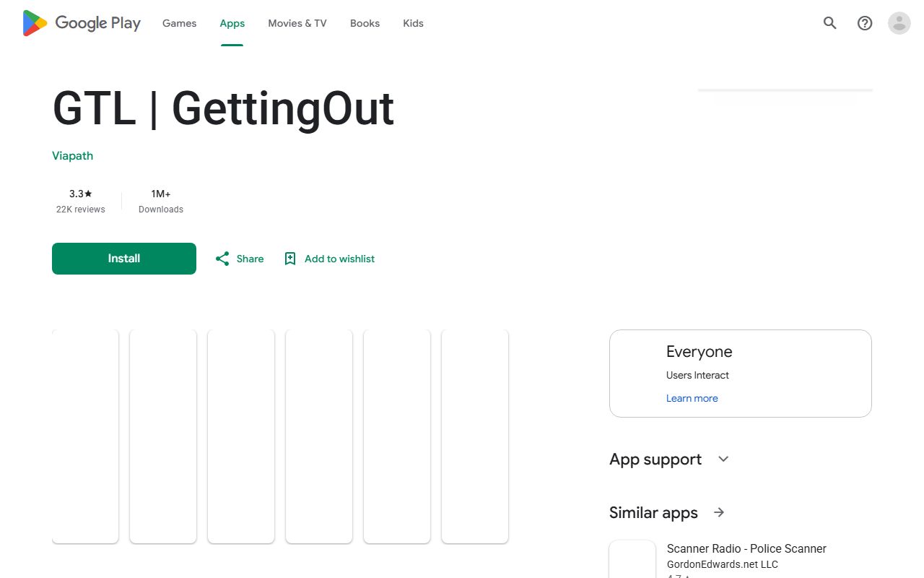Image resolution: width=924 pixels, height=578 pixels.
Task: Click the 1M+ downloads count
Action: click(161, 194)
